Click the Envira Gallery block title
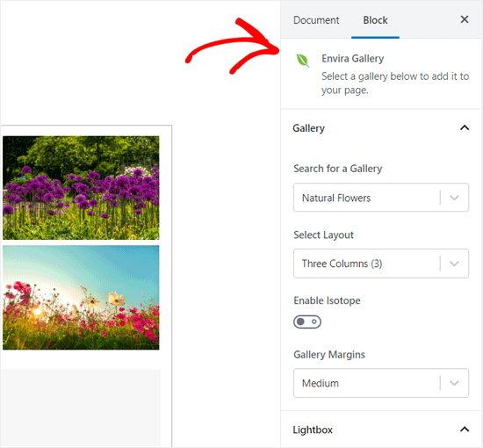This screenshot has width=483, height=448. [353, 59]
